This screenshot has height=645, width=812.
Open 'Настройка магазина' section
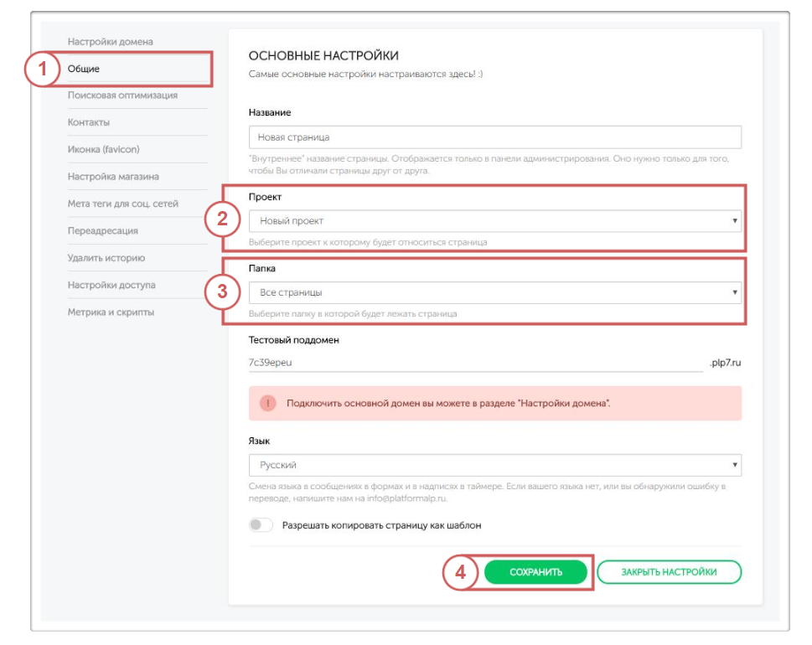point(113,177)
